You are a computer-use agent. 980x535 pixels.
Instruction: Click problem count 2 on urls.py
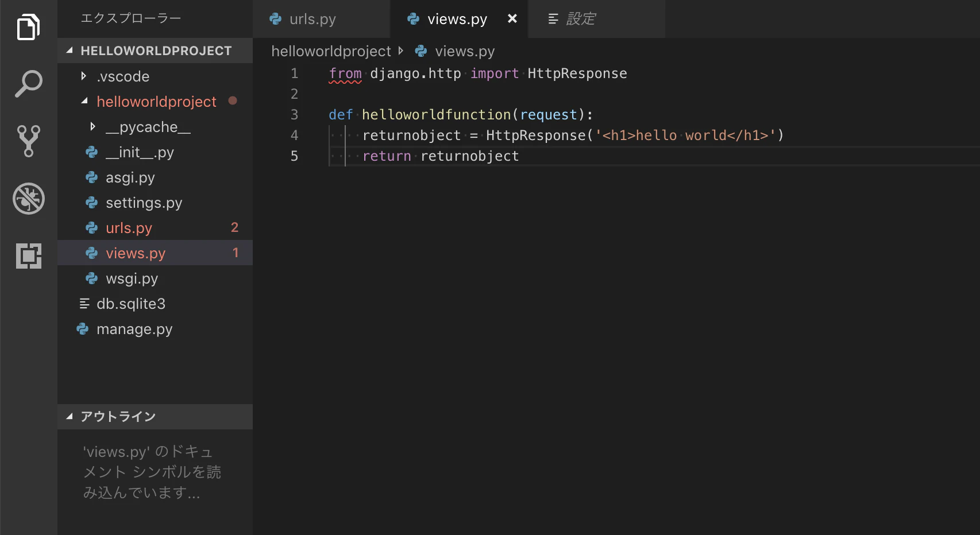pyautogui.click(x=234, y=227)
